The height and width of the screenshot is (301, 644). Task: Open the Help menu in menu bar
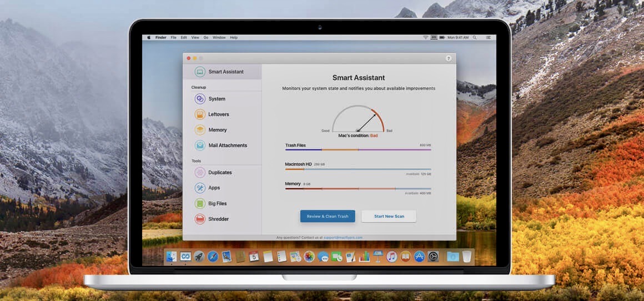coord(234,37)
